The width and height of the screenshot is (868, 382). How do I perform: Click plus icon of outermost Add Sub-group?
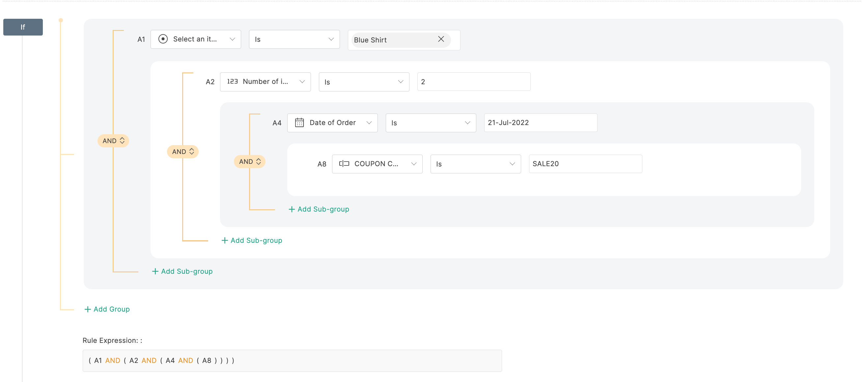[x=155, y=271]
